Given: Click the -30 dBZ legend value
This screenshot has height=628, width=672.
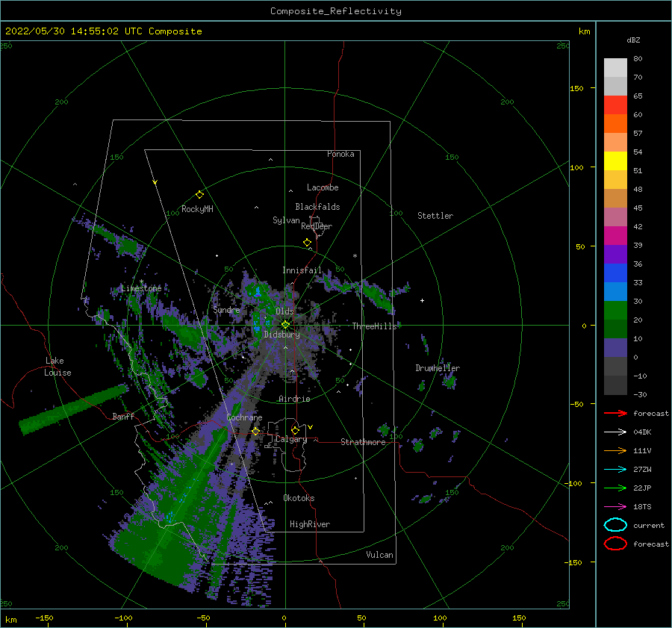Looking at the screenshot, I should pyautogui.click(x=640, y=394).
